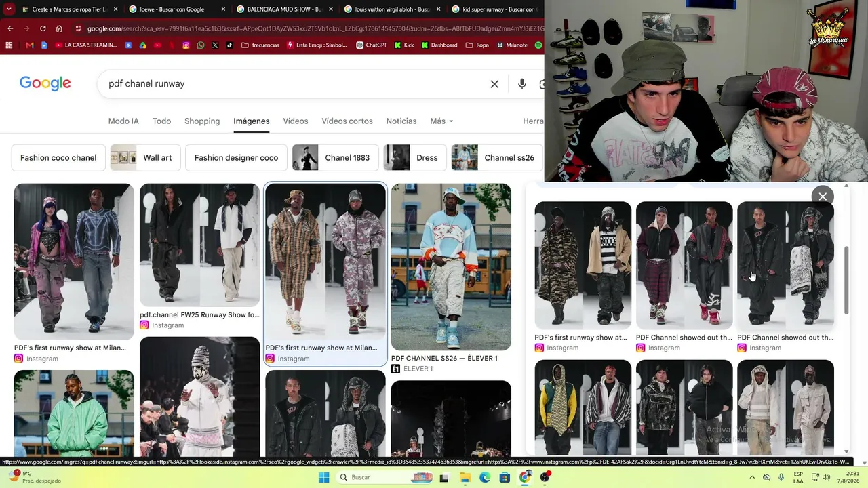Screen dimensions: 868x488
Task: Open the frecuencias bookmark folder
Action: point(260,45)
